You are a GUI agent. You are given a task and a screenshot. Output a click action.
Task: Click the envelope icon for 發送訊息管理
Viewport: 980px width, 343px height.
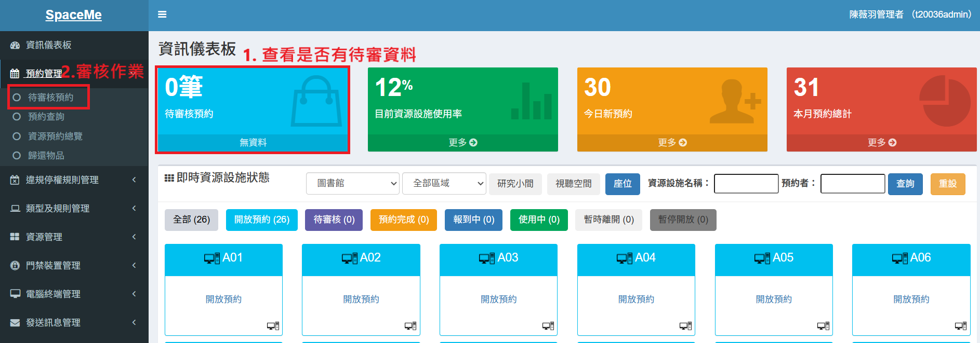click(15, 323)
